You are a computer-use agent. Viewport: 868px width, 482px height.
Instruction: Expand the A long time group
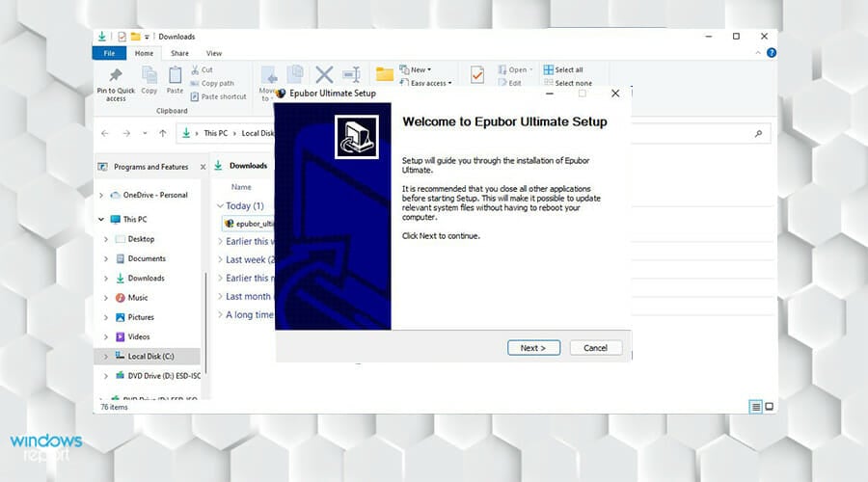220,315
